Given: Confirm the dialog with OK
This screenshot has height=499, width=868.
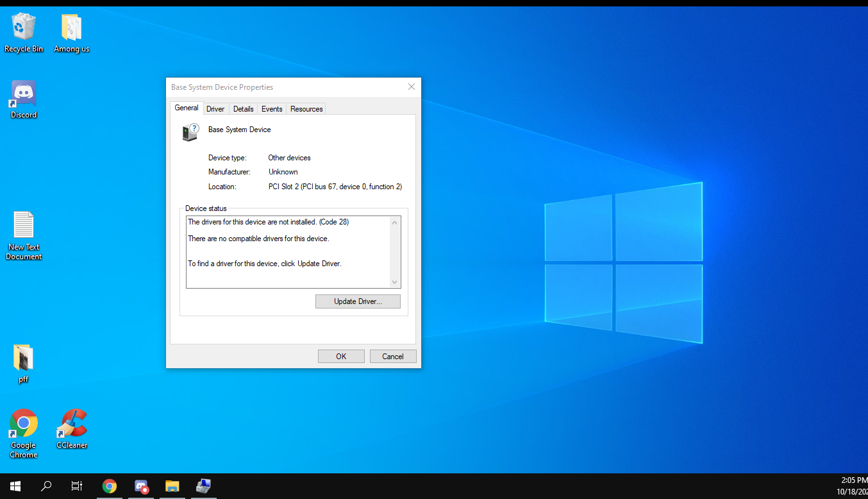Looking at the screenshot, I should click(x=340, y=356).
